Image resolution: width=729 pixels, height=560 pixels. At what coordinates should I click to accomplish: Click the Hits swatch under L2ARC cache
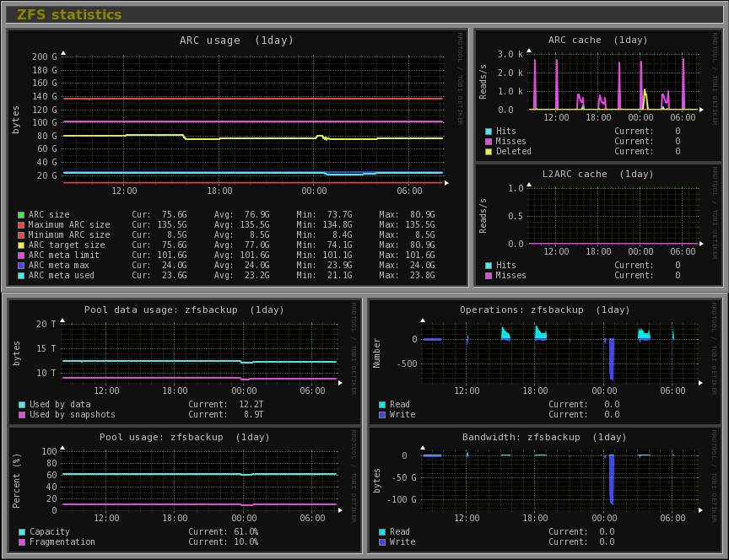(489, 266)
